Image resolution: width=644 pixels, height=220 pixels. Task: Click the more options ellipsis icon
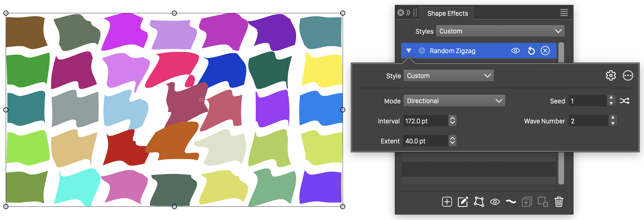tap(628, 76)
